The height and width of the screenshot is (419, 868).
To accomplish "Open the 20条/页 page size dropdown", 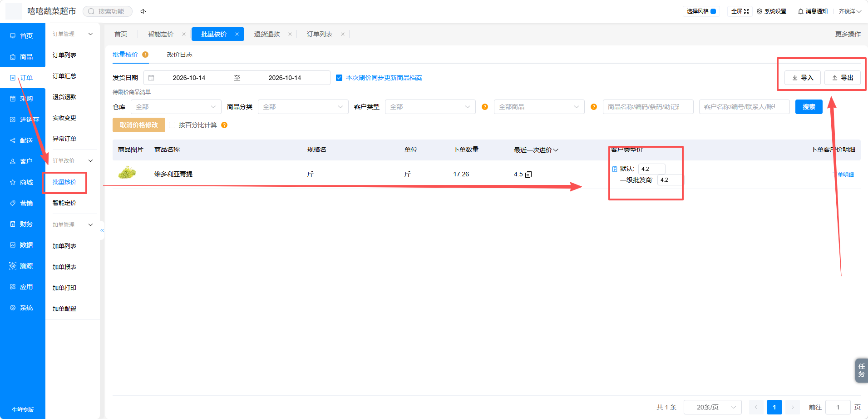I will click(713, 407).
